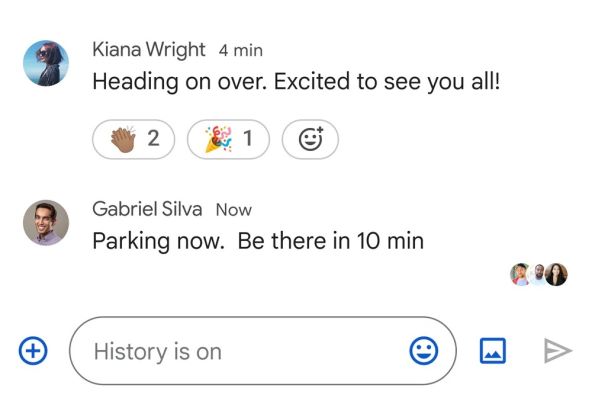Click the Gabriel Silva sender name

147,209
